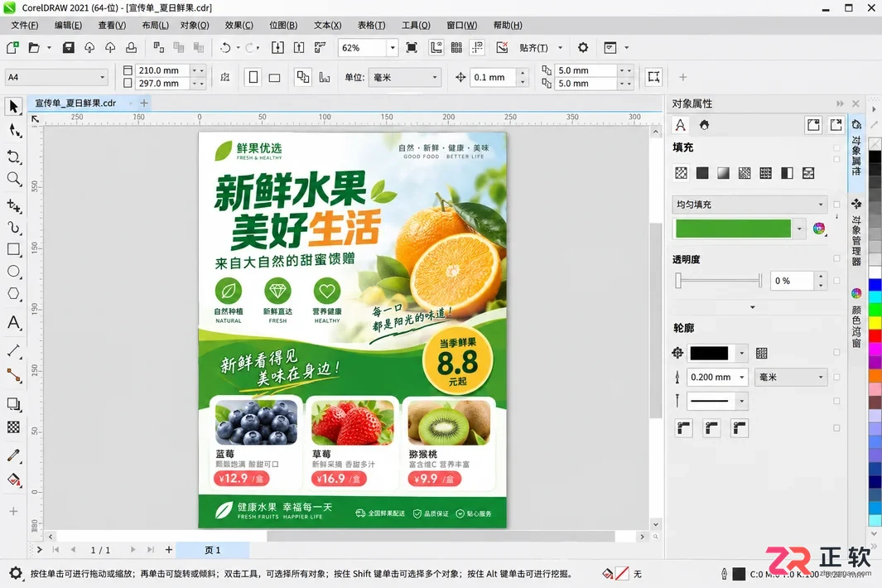Click the Print icon

131,48
